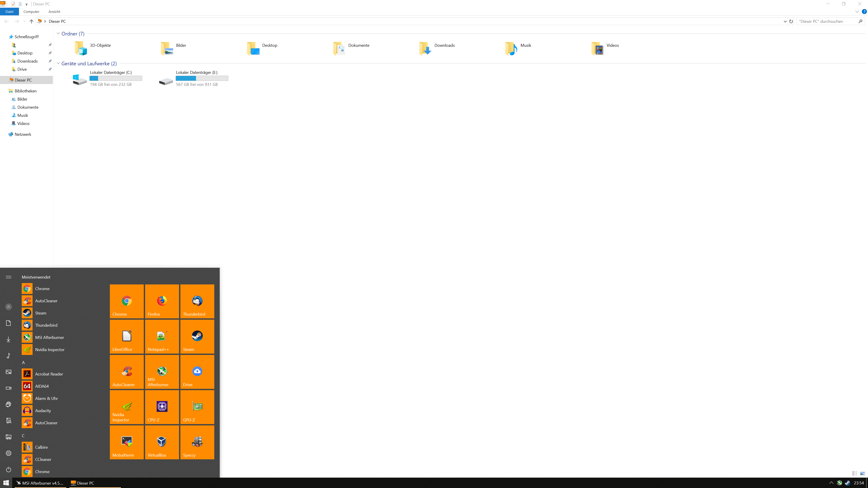Open the Computer ribbon tab

click(31, 12)
